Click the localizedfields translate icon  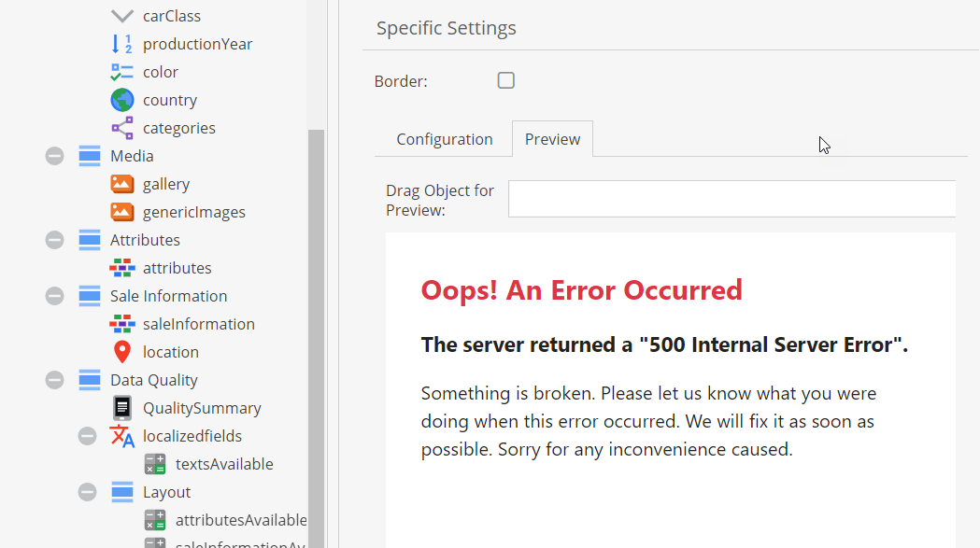(x=121, y=436)
